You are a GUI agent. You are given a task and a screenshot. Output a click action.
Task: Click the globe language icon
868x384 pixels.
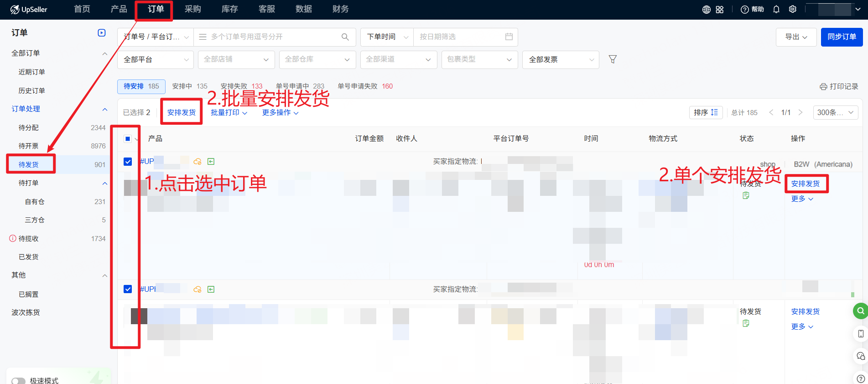[706, 10]
